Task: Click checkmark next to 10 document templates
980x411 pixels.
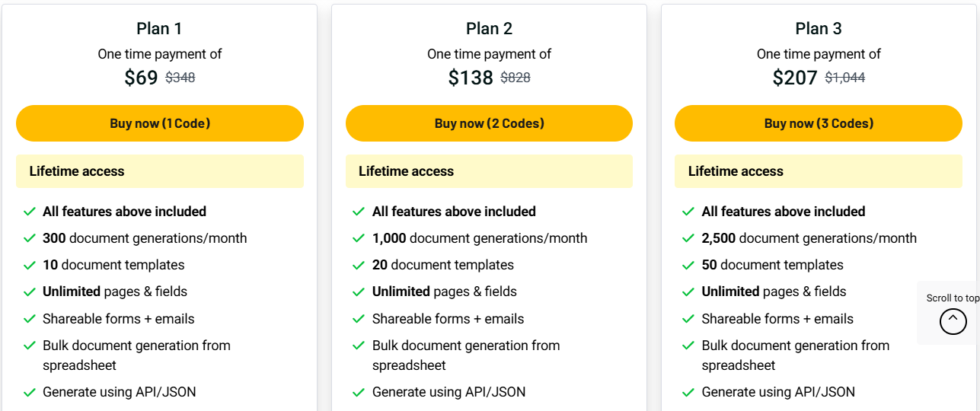Action: (x=30, y=266)
